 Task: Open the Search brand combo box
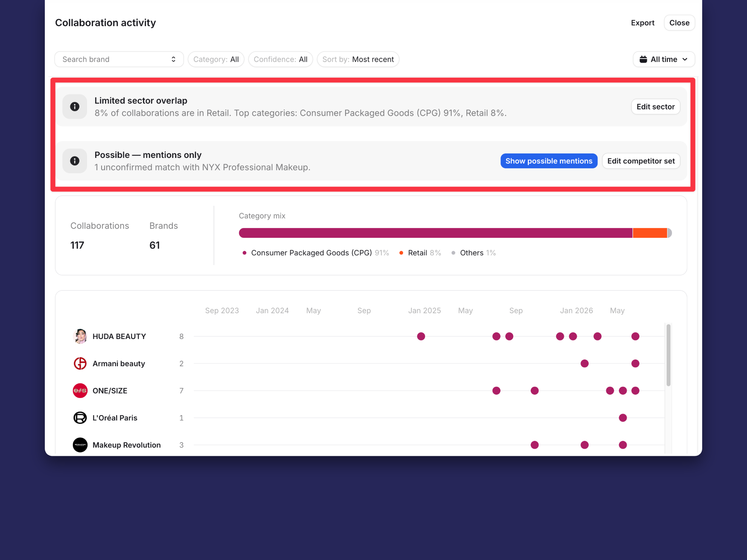[119, 59]
